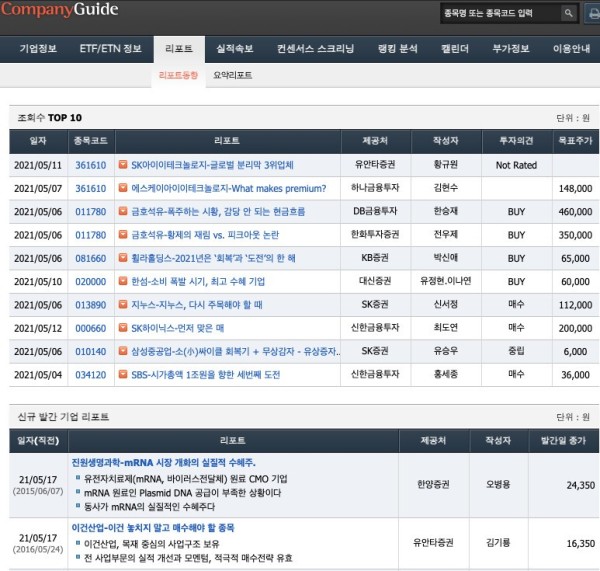Click the print icon in header

click(x=593, y=14)
